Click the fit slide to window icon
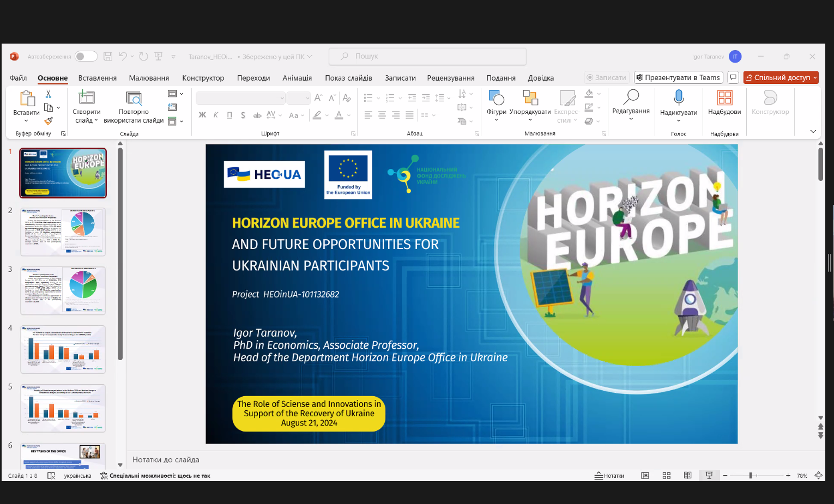The width and height of the screenshot is (834, 504). (818, 476)
